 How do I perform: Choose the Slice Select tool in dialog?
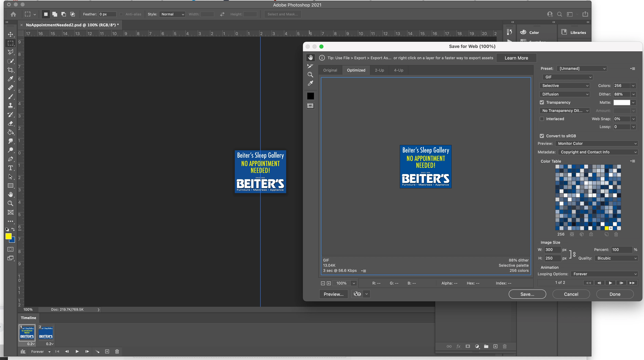click(310, 66)
